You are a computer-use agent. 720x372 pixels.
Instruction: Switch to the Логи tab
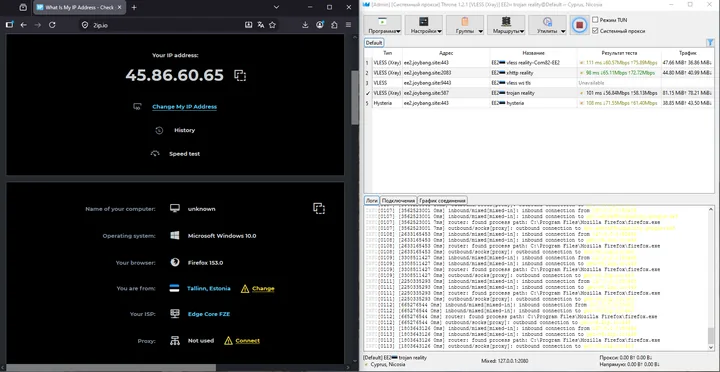[x=371, y=200]
